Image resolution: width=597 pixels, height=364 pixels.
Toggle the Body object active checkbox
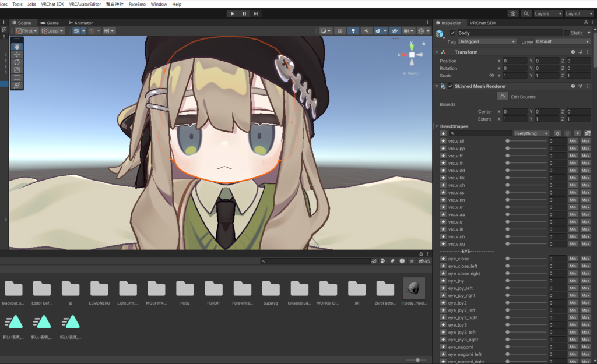pos(452,33)
